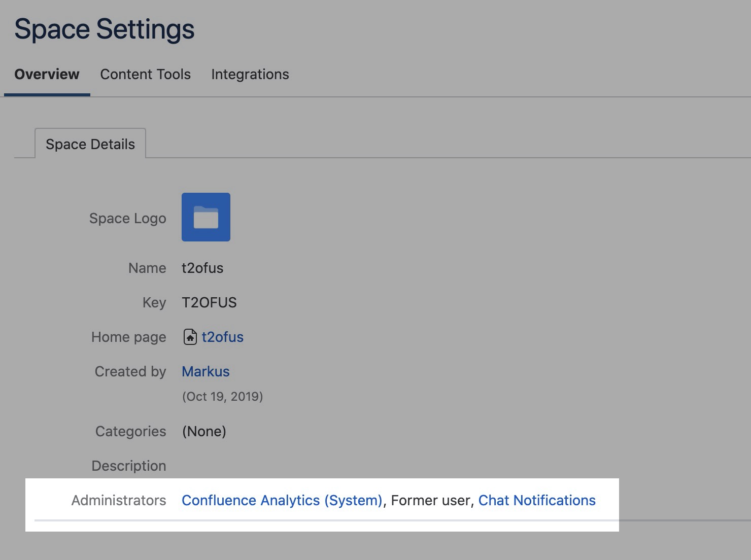Select the Space Details tab
The width and height of the screenshot is (751, 560).
[x=90, y=144]
